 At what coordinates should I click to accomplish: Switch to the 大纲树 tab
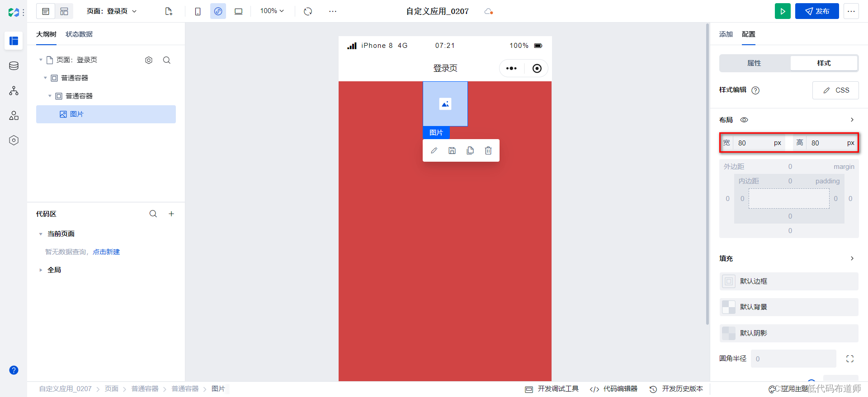click(46, 34)
